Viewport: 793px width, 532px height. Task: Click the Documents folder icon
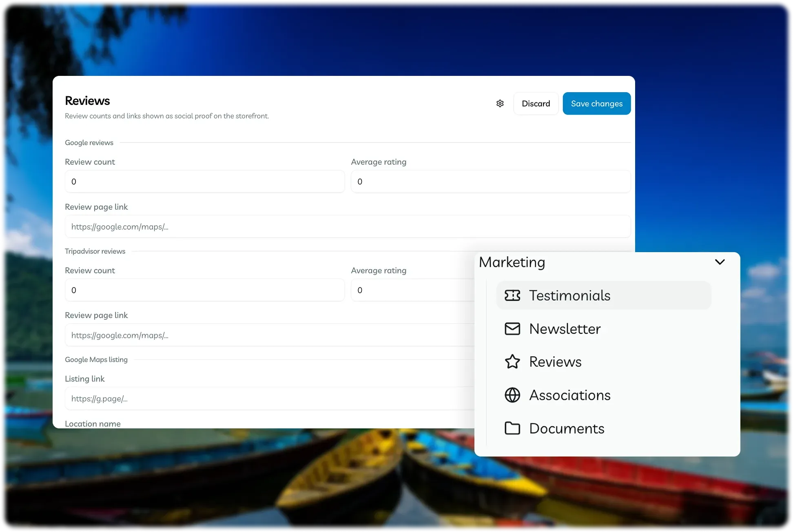pos(512,428)
